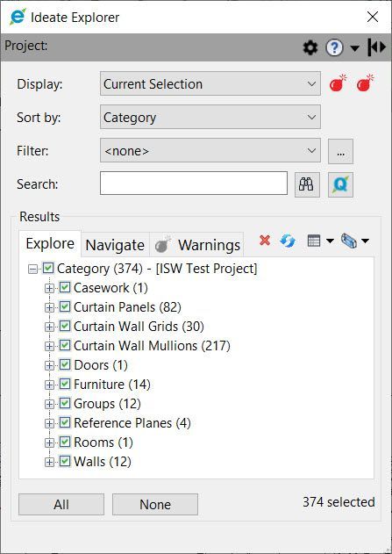
Task: Switch to the Navigate tab
Action: (115, 245)
